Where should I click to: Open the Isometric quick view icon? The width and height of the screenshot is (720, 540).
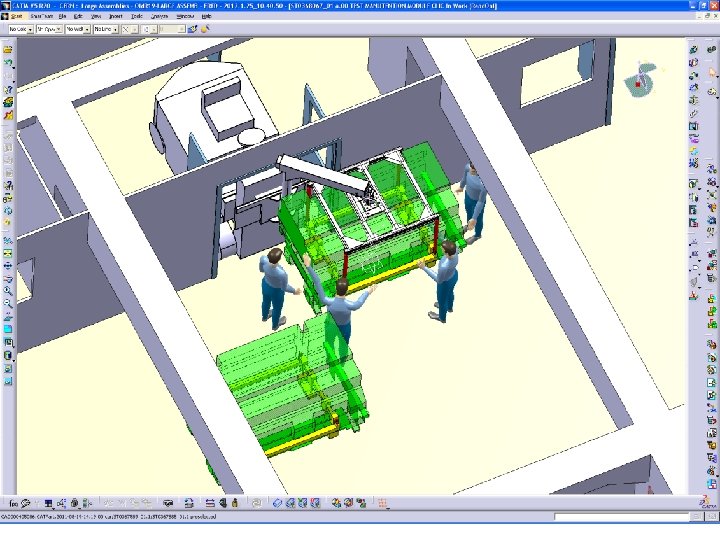pos(8,343)
